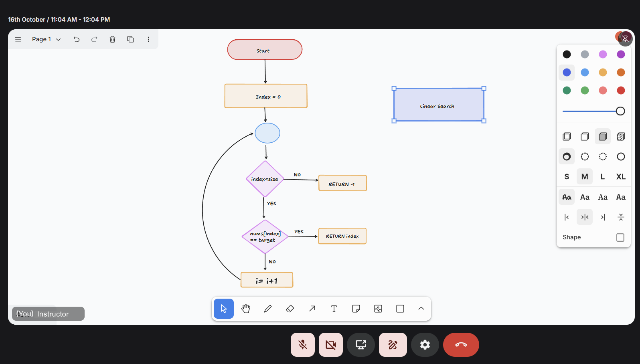Click the trash delete icon

112,39
